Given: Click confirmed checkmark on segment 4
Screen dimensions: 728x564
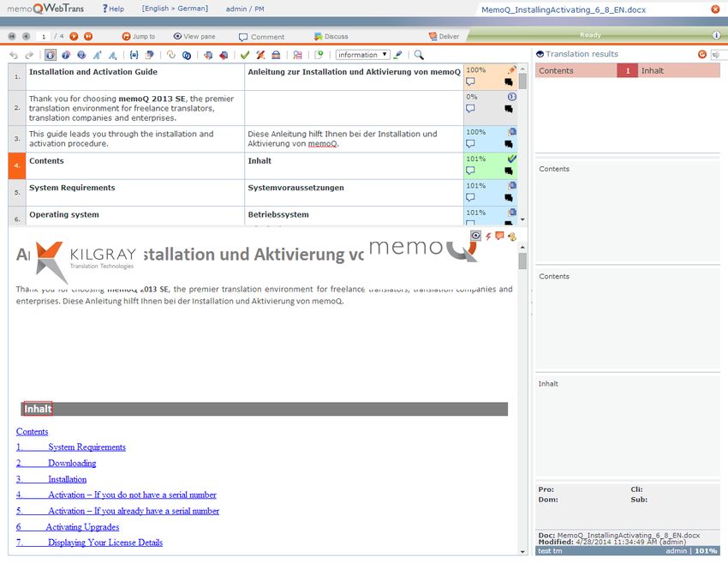Looking at the screenshot, I should 511,159.
